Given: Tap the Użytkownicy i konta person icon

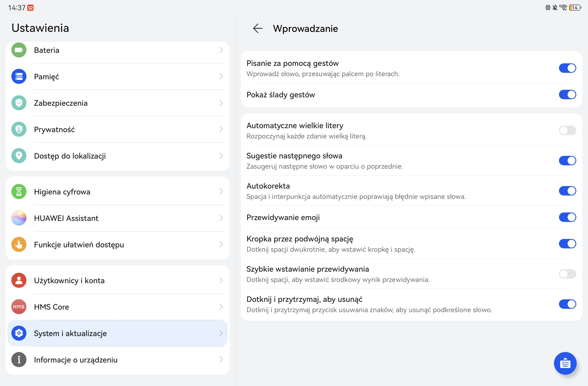Looking at the screenshot, I should 19,280.
